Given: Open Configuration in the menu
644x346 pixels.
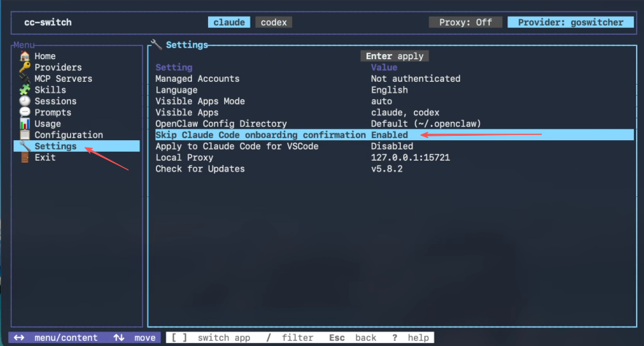Looking at the screenshot, I should (69, 135).
